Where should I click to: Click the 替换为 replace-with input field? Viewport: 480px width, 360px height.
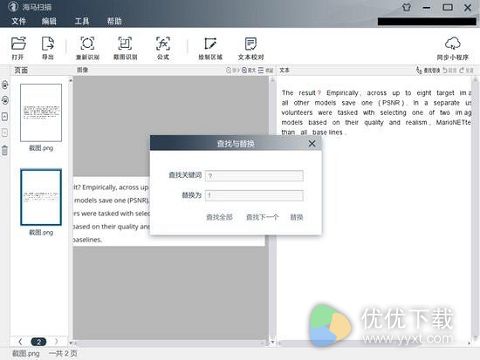pos(254,195)
